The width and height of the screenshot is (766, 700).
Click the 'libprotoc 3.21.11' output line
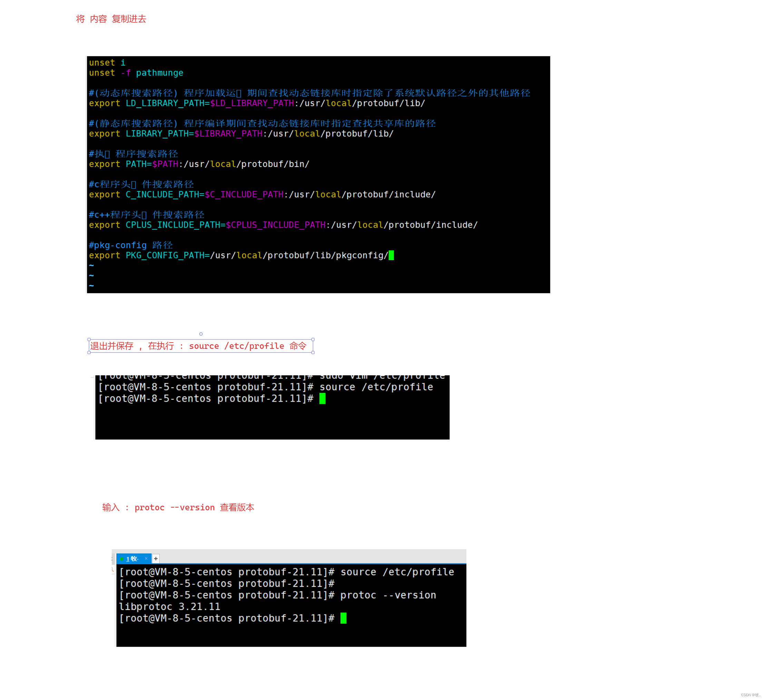[169, 607]
